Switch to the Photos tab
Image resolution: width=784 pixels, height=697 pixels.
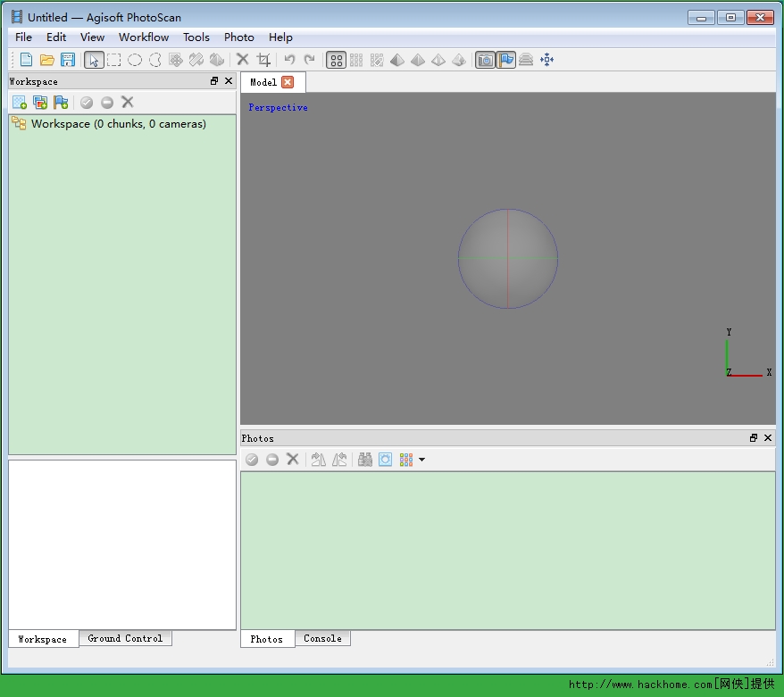pyautogui.click(x=267, y=639)
